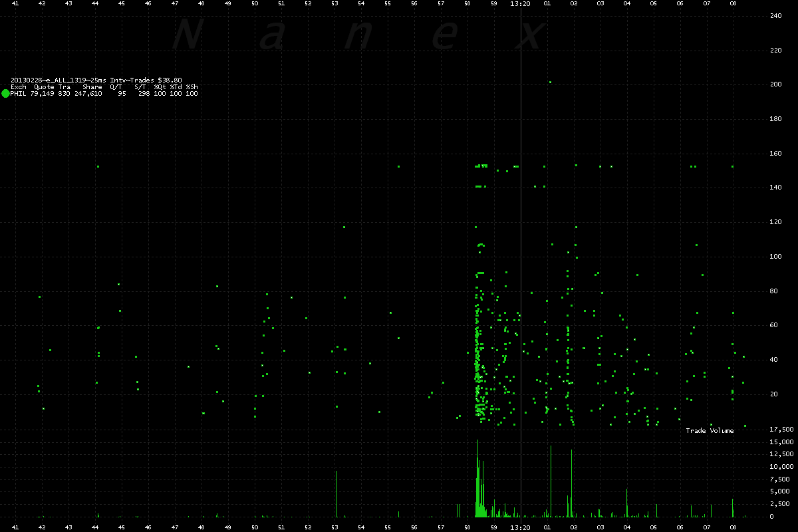The image size is (798, 532).
Task: Click the 200 y-axis label
Action: (775, 85)
